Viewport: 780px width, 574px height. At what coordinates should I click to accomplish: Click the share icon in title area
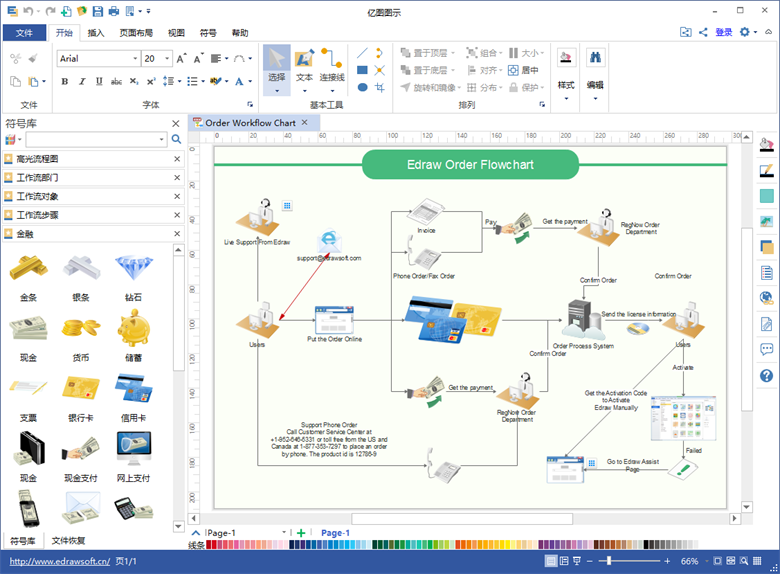[703, 32]
